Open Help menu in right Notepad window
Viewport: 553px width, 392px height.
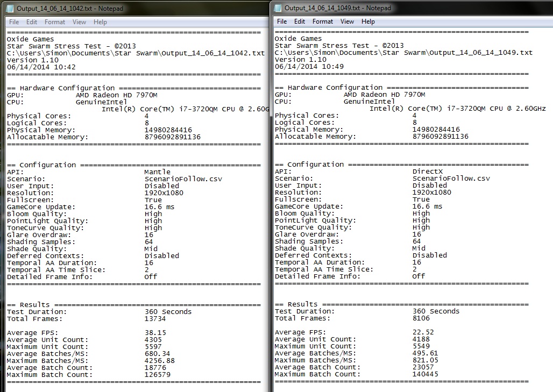[x=368, y=22]
